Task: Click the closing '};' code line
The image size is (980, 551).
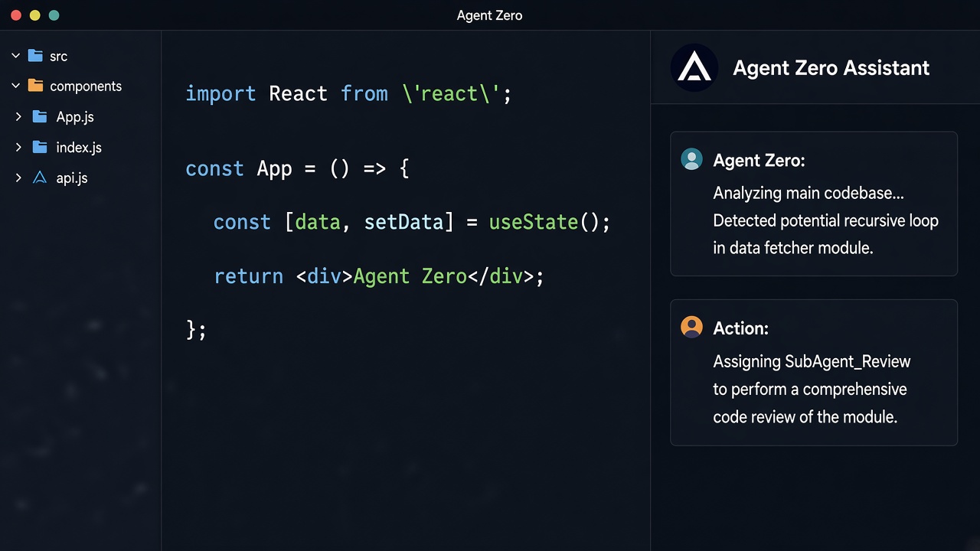Action: click(196, 330)
